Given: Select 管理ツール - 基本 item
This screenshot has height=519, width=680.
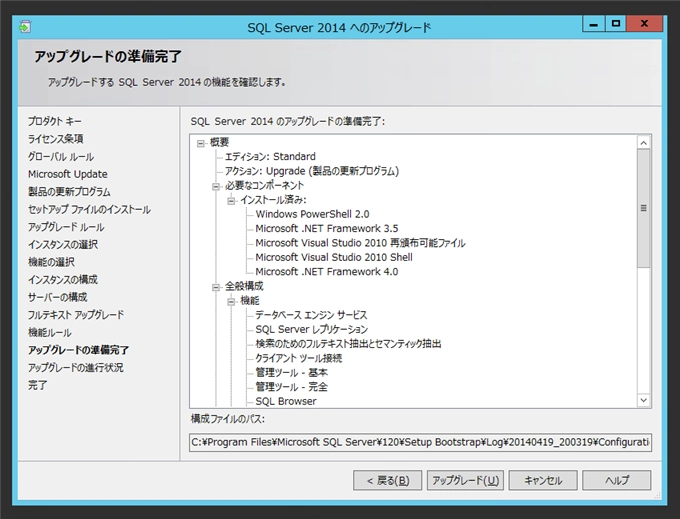Looking at the screenshot, I should click(x=291, y=372).
